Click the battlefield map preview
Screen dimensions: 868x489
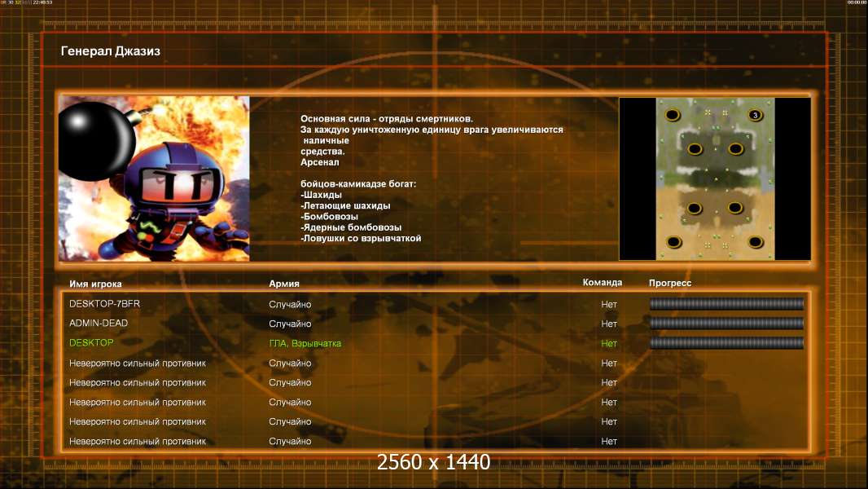[x=715, y=178]
